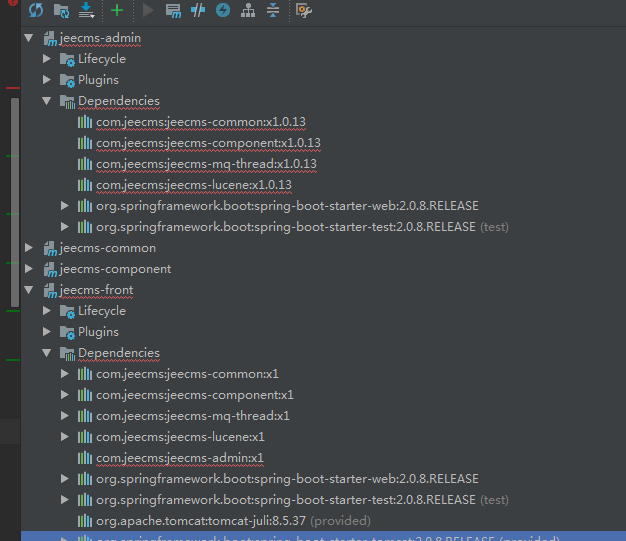626x541 pixels.
Task: Click Generate Sources and Update Folders icon
Action: point(62,11)
